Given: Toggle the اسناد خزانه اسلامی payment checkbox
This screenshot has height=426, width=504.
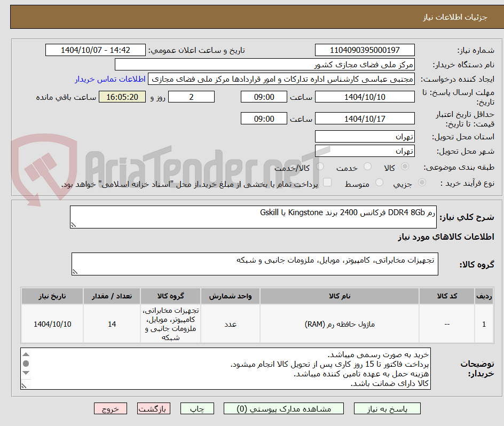Looking at the screenshot, I should (x=327, y=182).
